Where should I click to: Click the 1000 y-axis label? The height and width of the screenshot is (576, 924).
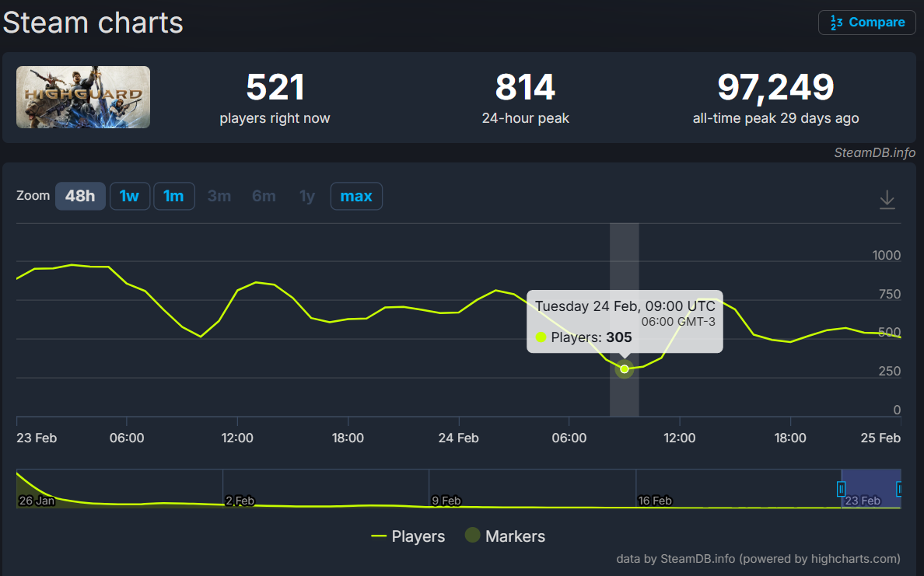[x=887, y=255]
